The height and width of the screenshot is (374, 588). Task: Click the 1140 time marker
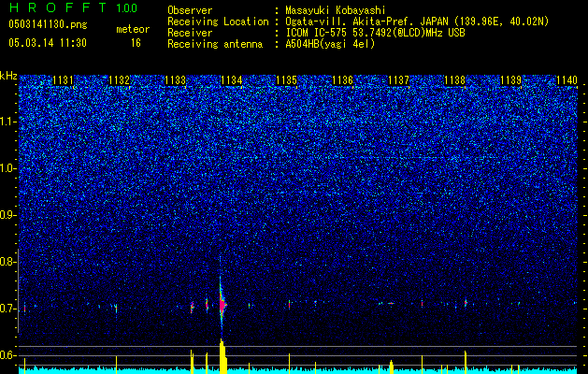click(566, 80)
